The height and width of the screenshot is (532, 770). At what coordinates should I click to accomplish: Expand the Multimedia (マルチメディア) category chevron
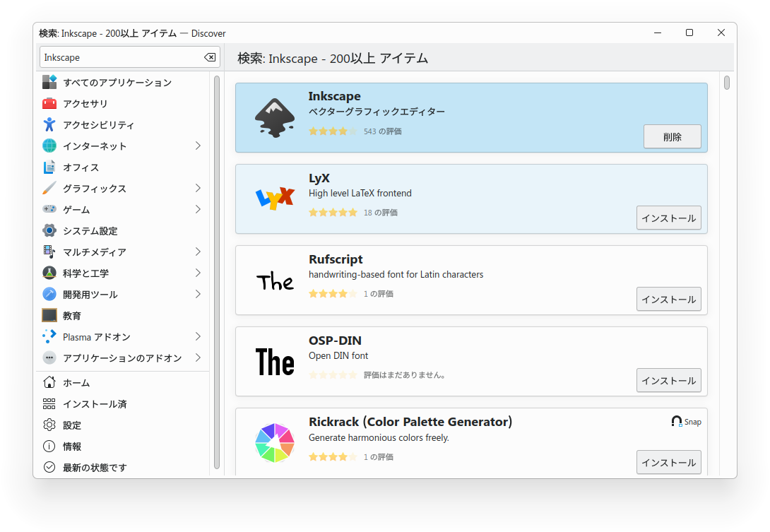tap(198, 252)
